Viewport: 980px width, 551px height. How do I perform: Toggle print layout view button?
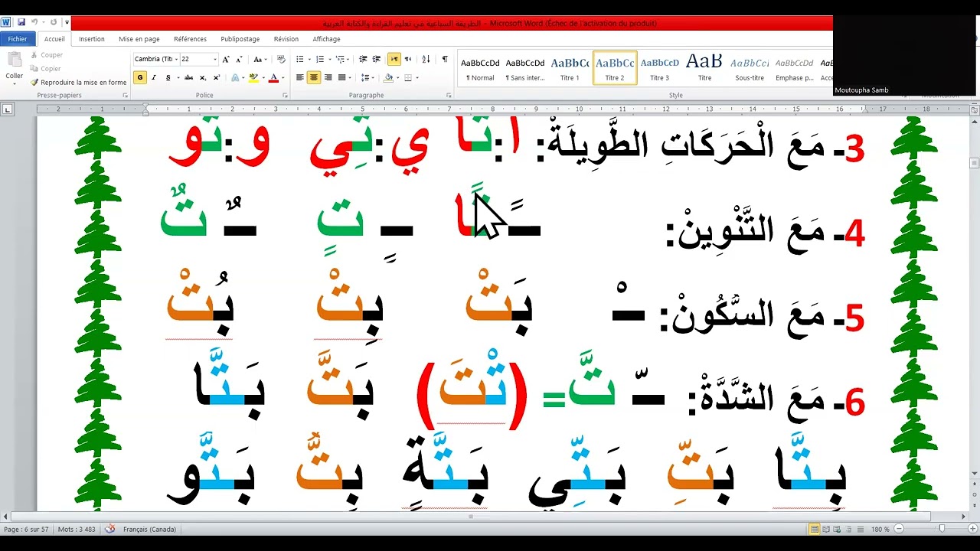[x=815, y=529]
